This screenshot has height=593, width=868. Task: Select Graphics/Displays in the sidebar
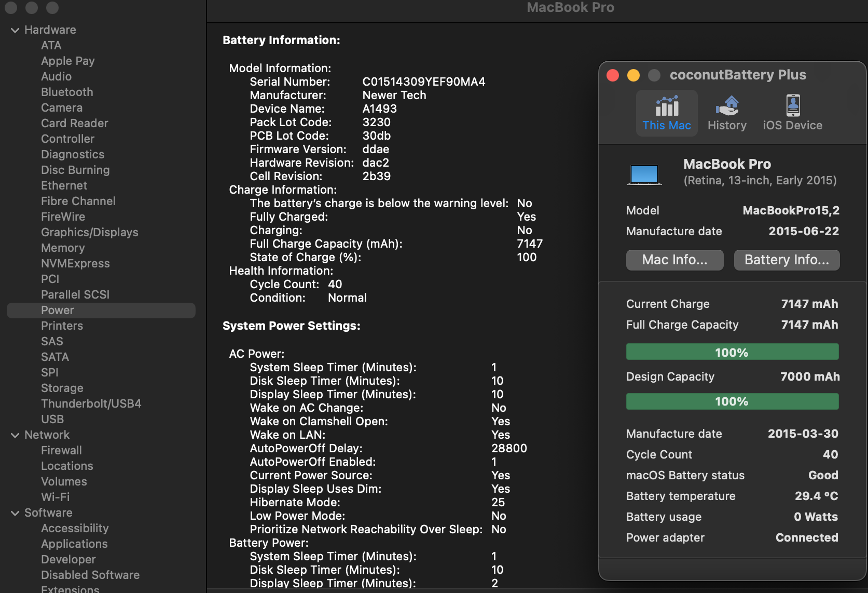pyautogui.click(x=90, y=233)
